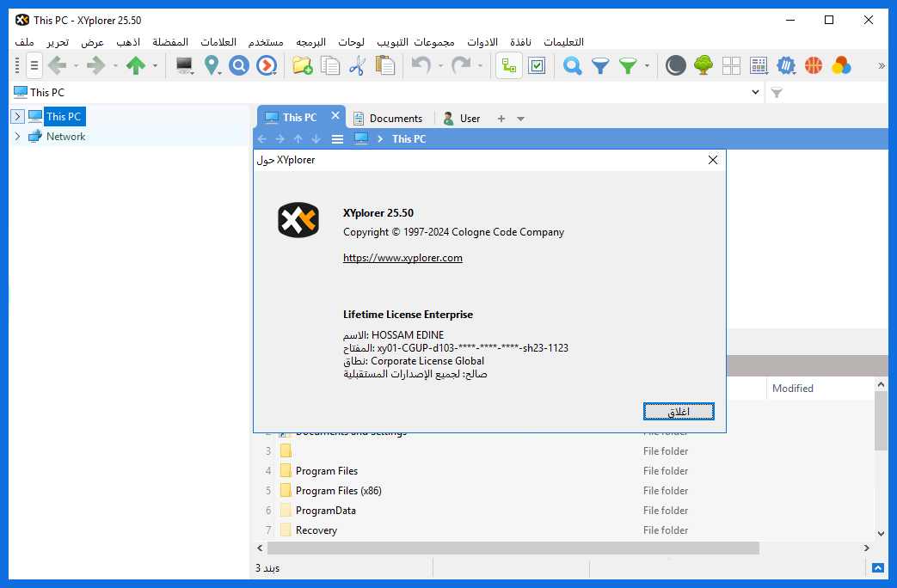Select the Program Files folder row

[x=563, y=471]
